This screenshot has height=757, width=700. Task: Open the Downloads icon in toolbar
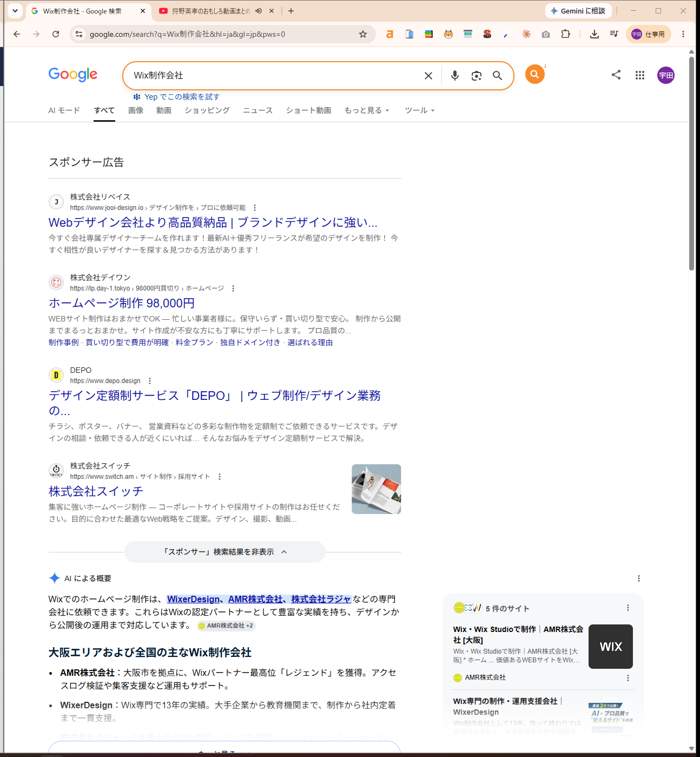coord(595,34)
